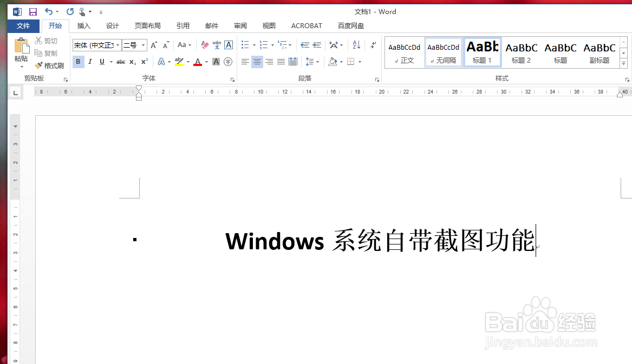Align text to the left
The width and height of the screenshot is (632, 364).
click(245, 62)
